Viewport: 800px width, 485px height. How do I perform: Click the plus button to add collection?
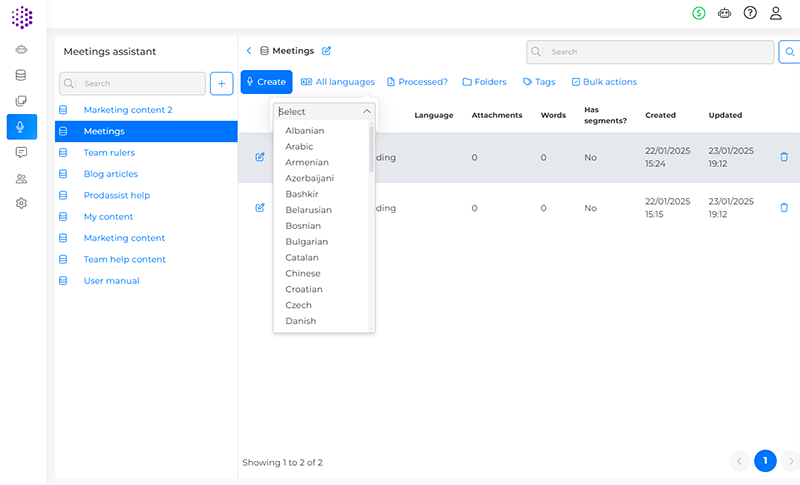tap(221, 83)
